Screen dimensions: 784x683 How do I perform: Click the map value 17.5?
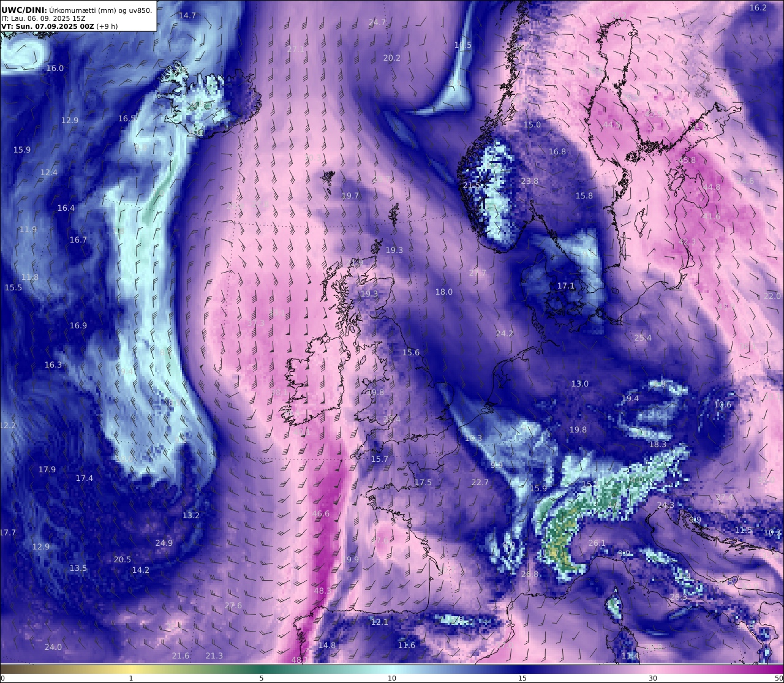423,482
